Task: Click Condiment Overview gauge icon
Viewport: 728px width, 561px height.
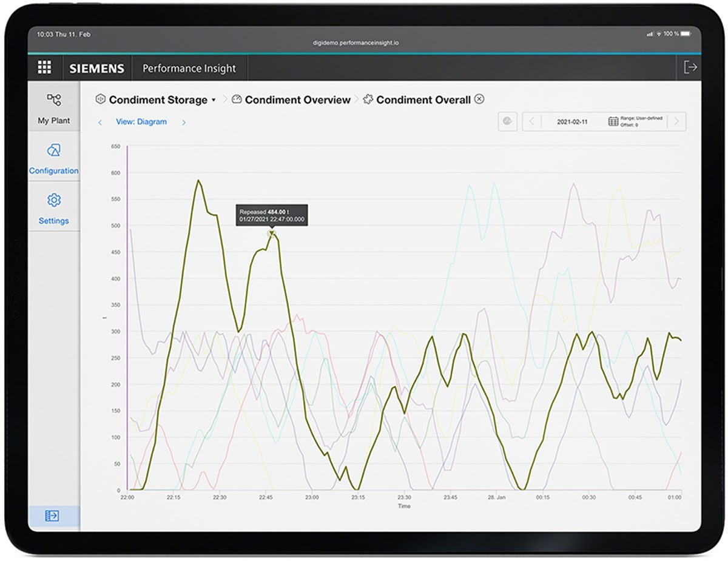Action: click(237, 99)
